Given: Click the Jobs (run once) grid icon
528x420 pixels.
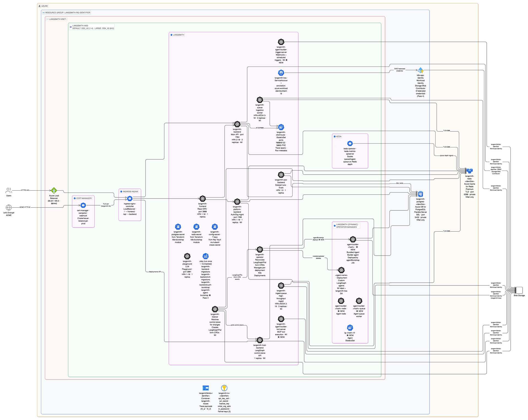Looking at the screenshot, I should [205, 256].
